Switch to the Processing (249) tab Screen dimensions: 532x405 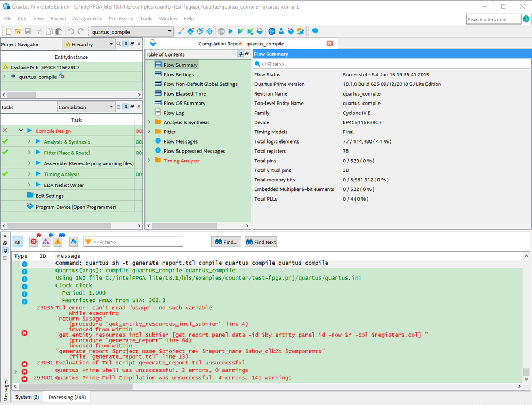pyautogui.click(x=68, y=397)
